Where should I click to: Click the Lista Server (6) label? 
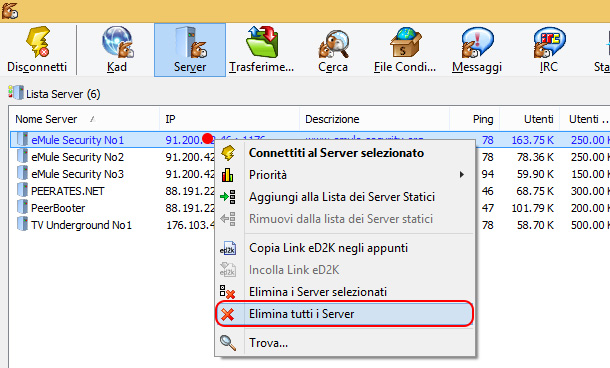(63, 94)
